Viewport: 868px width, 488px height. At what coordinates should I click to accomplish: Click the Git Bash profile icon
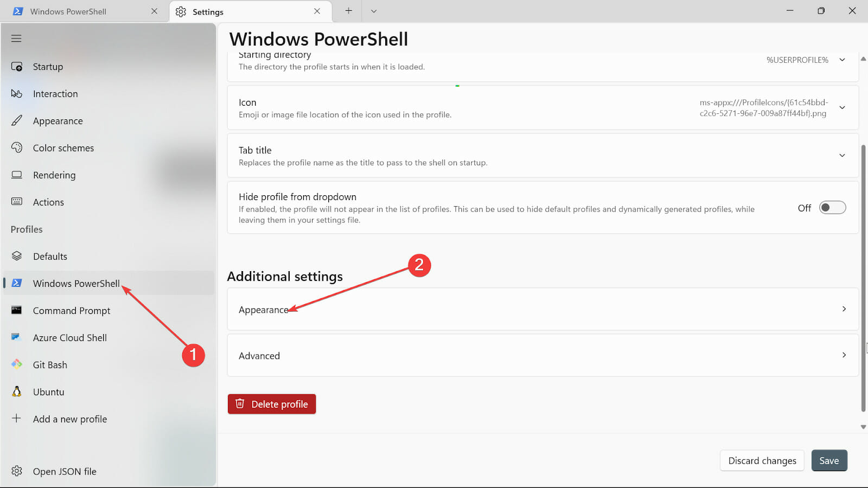pos(17,364)
